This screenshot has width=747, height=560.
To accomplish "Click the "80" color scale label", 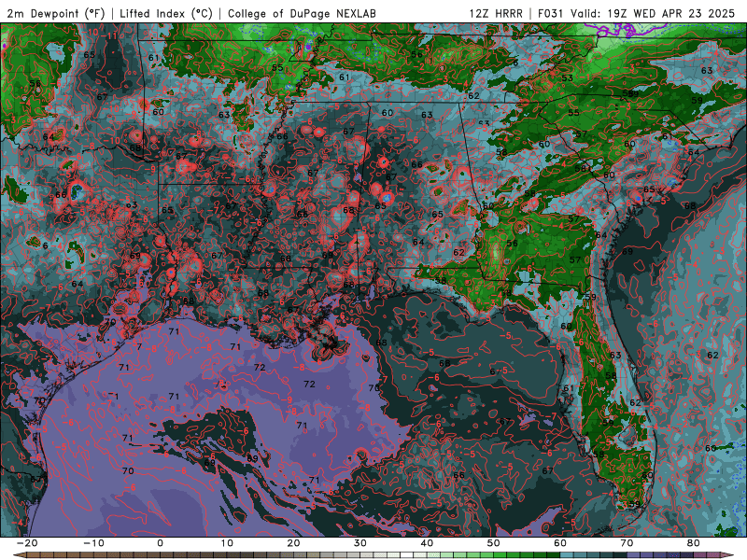I will click(694, 543).
